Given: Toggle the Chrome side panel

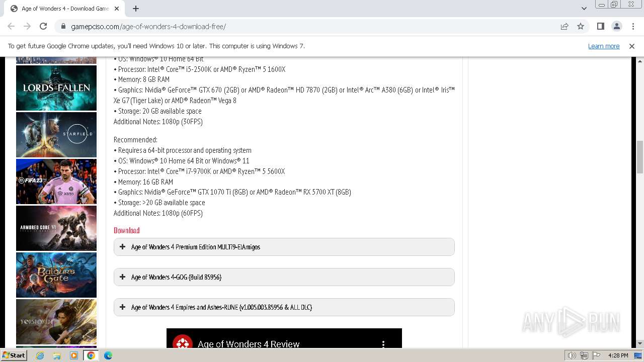Looking at the screenshot, I should click(x=600, y=26).
